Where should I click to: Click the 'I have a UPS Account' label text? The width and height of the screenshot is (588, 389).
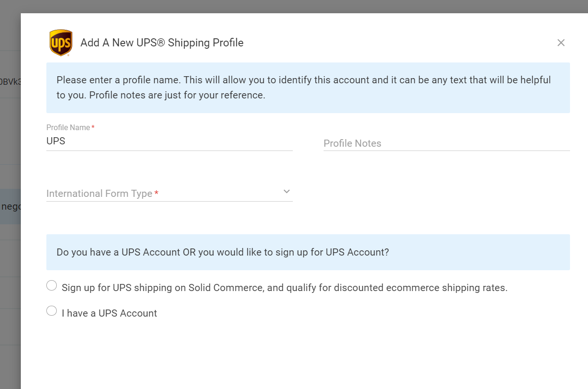[x=109, y=313]
